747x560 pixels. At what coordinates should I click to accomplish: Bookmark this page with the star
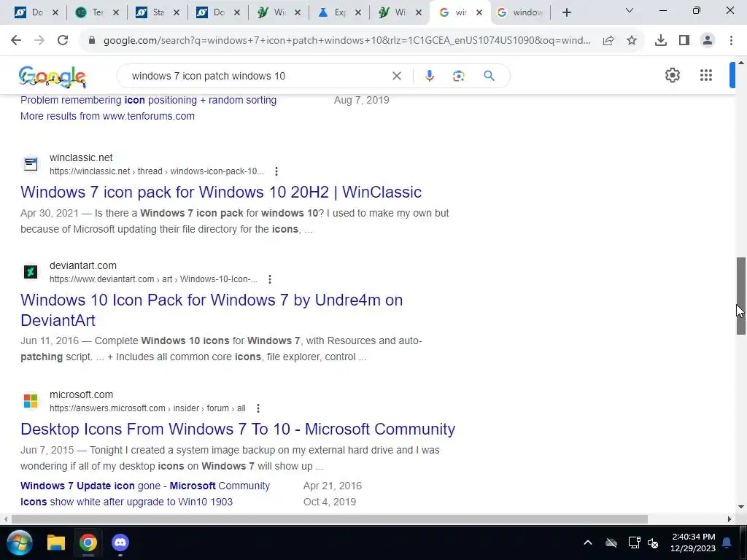(632, 41)
